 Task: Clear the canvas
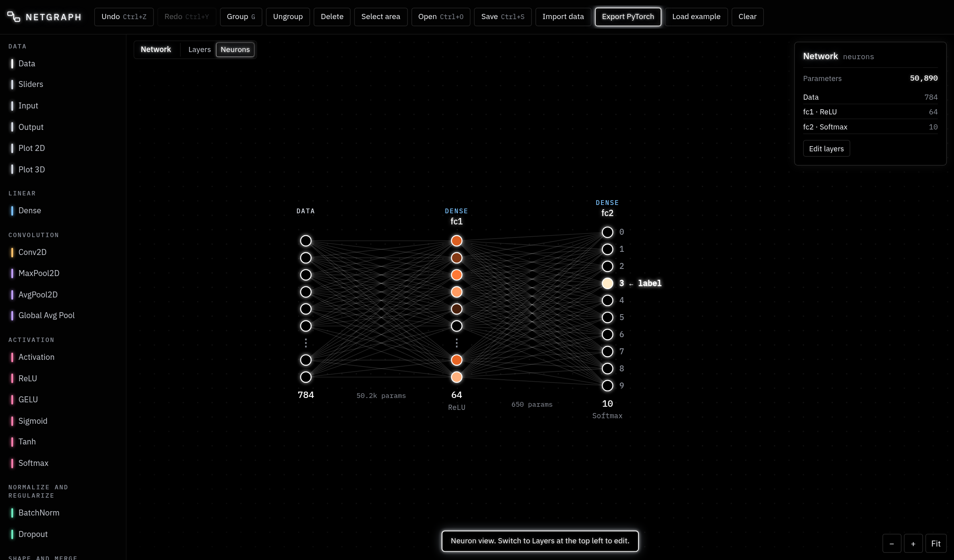pos(747,17)
